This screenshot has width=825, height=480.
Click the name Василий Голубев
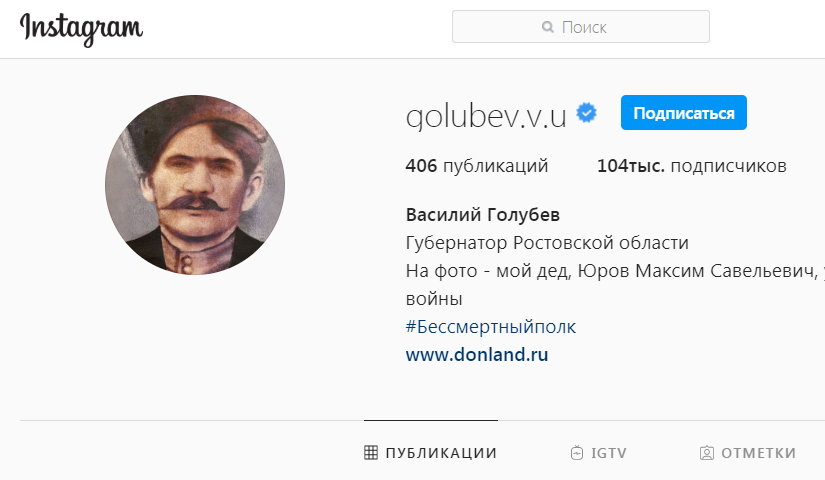482,215
